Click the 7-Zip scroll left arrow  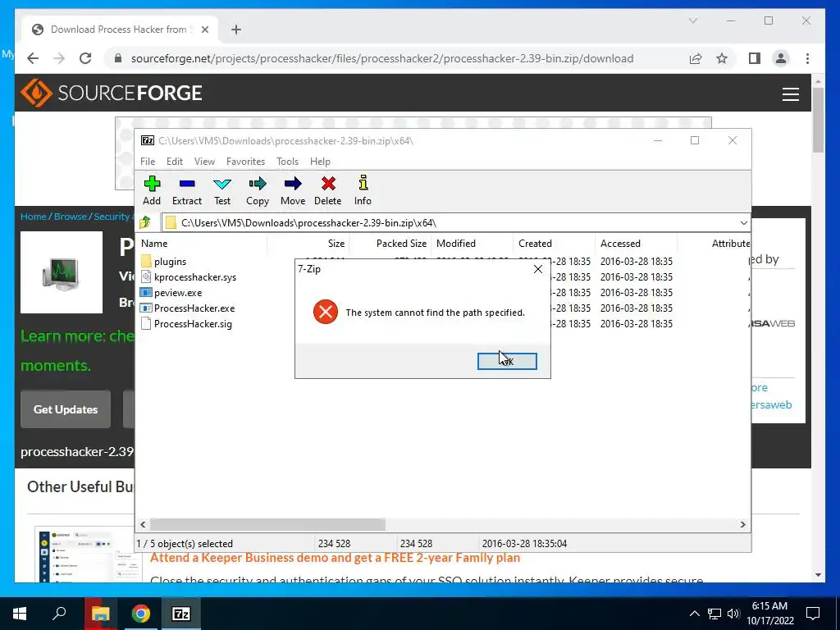coord(143,524)
